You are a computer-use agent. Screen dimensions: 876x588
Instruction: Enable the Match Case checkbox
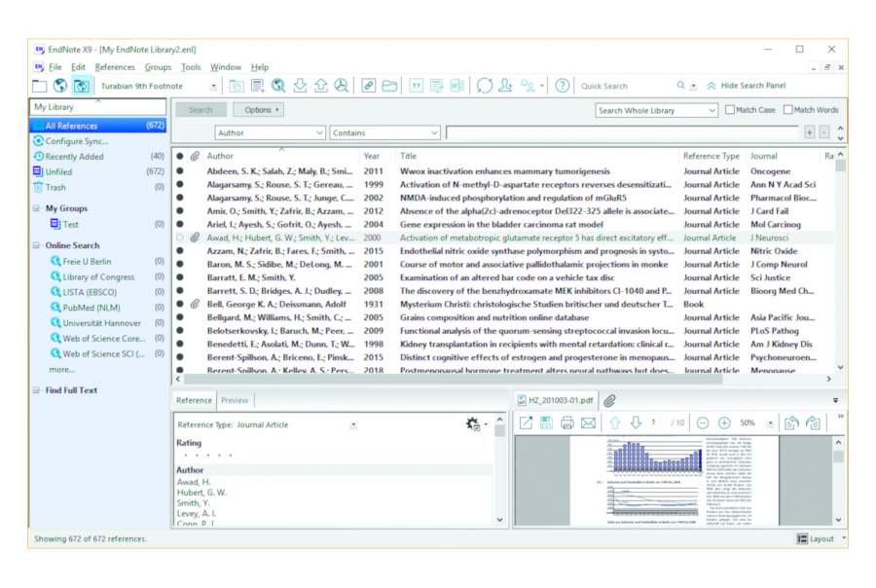tap(730, 110)
